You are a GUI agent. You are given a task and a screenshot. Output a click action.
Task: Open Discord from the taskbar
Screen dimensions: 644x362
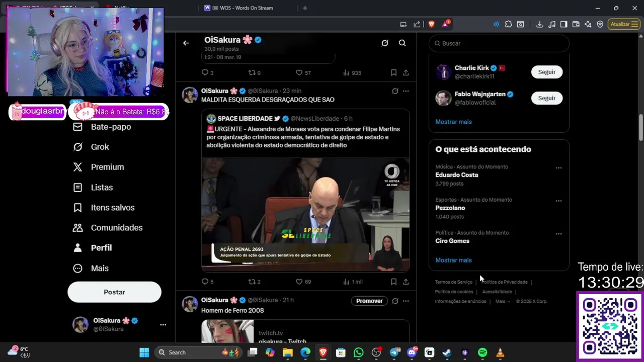coord(412,352)
